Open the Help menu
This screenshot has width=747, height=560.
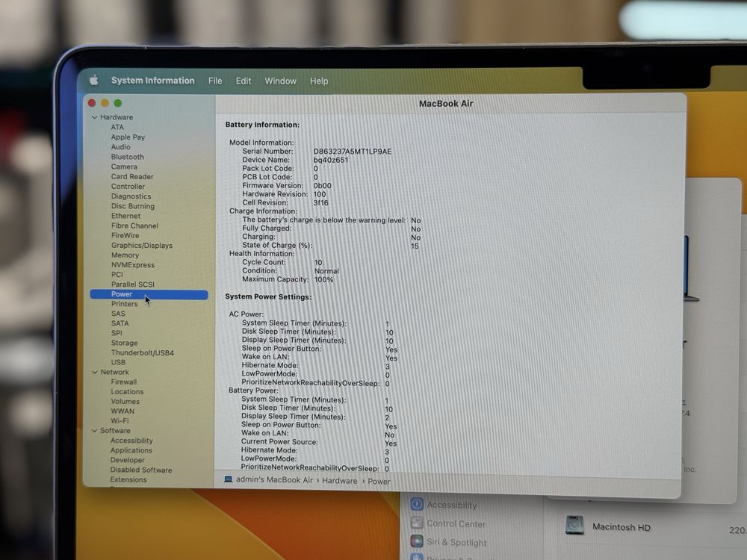[319, 81]
